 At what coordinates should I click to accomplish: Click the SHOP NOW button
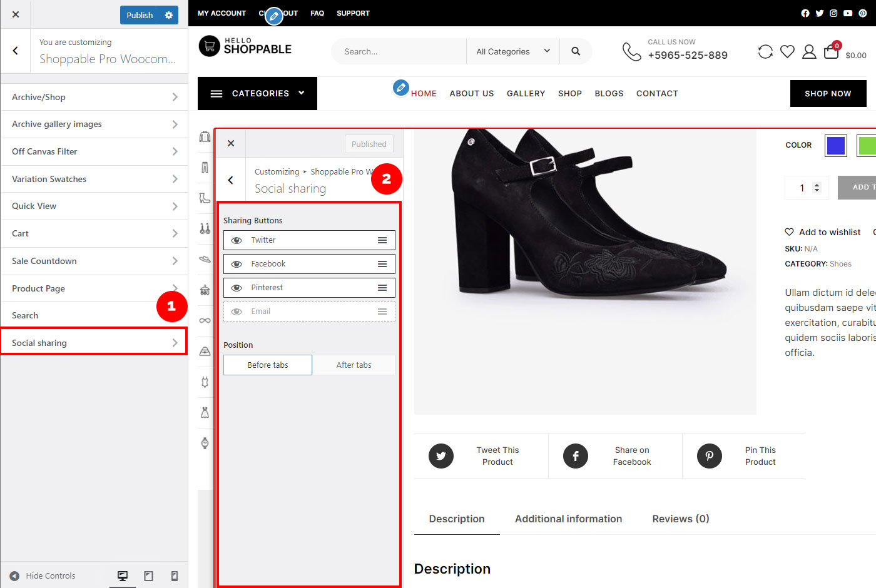tap(828, 93)
